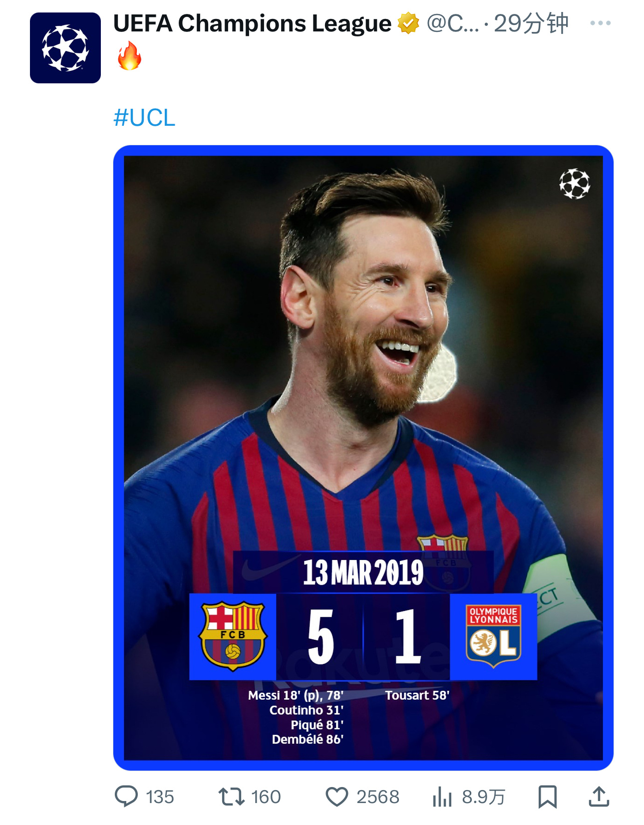This screenshot has height=825, width=644.
Task: Open the three-dot more options menu
Action: coord(600,23)
